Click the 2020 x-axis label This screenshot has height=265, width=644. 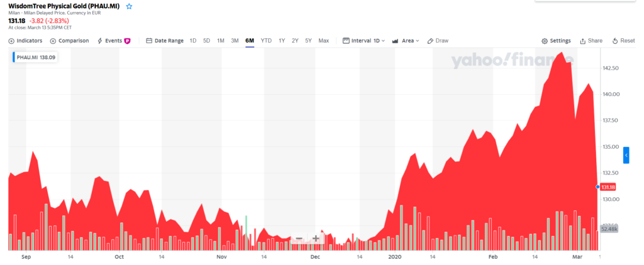pos(395,257)
